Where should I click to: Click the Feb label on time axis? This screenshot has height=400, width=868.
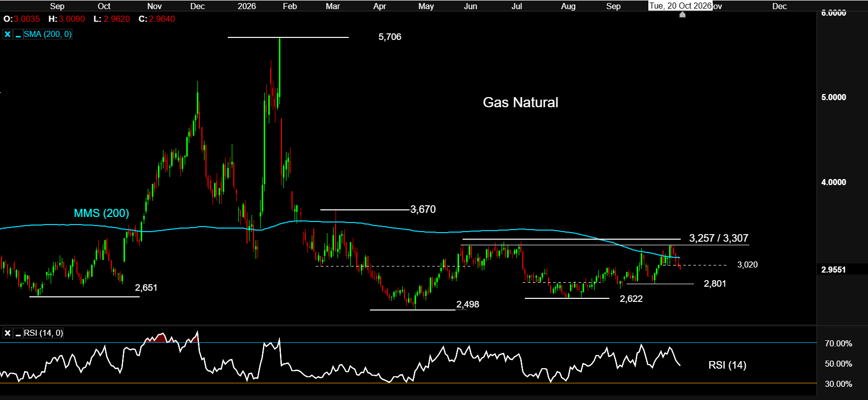[x=290, y=6]
